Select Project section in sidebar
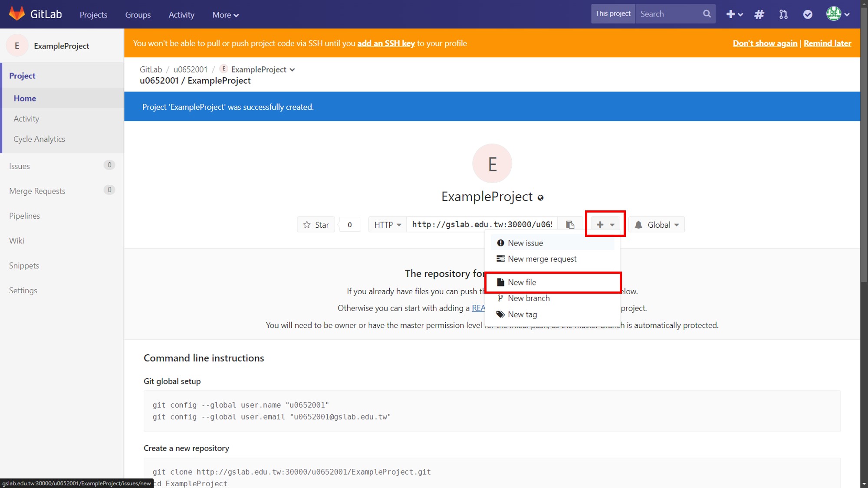 point(63,75)
